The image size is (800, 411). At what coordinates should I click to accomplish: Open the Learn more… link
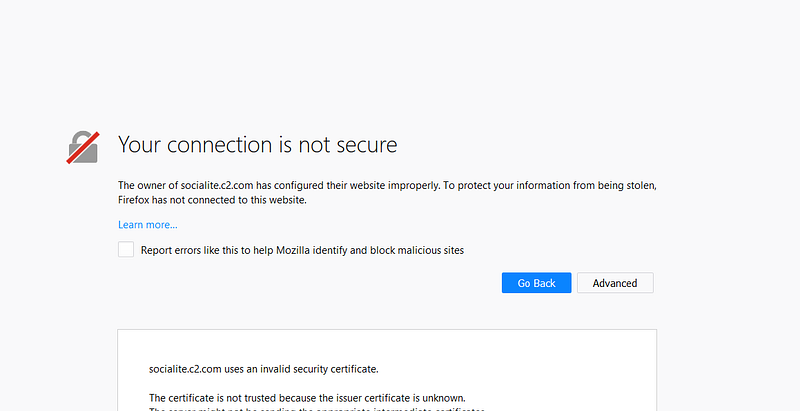coord(147,225)
